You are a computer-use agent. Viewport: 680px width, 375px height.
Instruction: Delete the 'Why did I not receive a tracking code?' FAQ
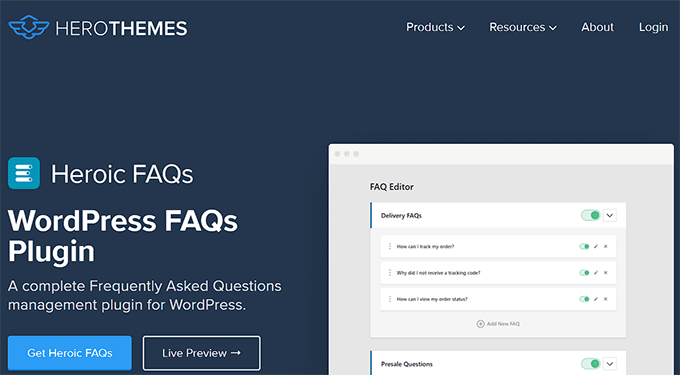coord(606,273)
